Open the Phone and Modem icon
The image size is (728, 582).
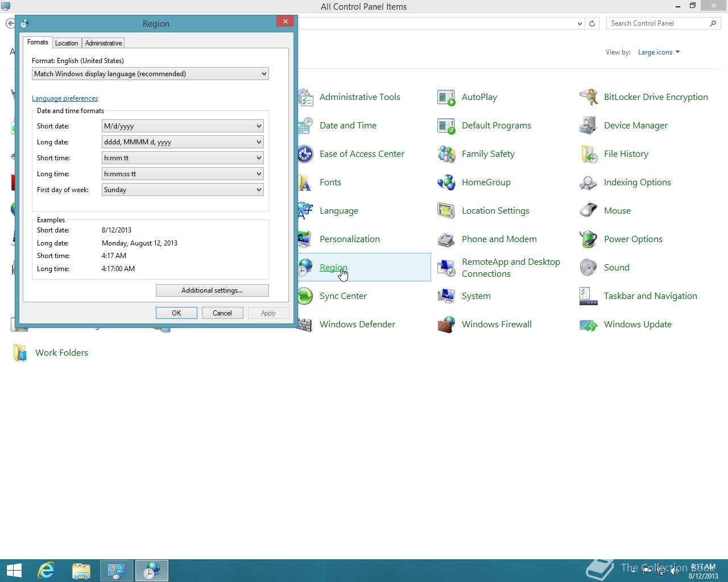(x=446, y=239)
